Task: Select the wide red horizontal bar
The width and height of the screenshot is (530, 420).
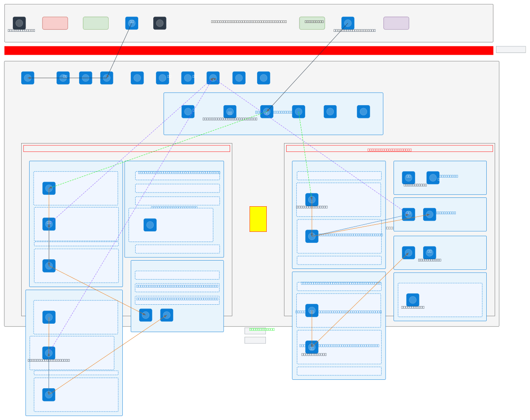Action: [x=249, y=50]
